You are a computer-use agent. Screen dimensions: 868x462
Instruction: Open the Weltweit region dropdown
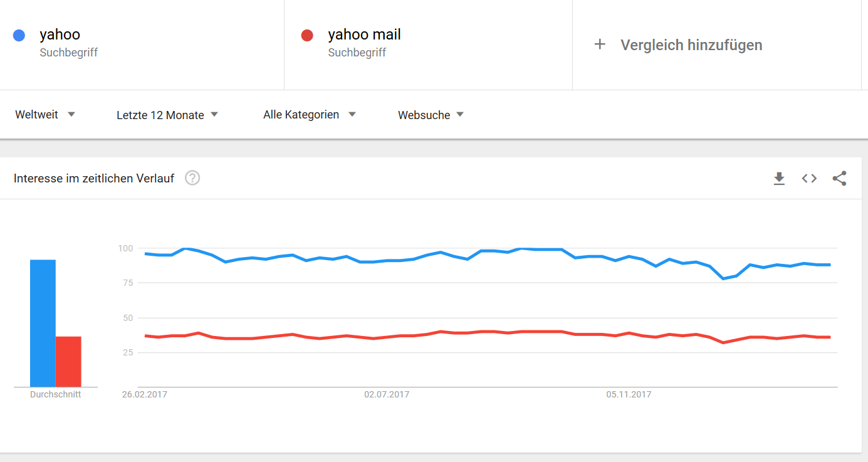coord(45,114)
